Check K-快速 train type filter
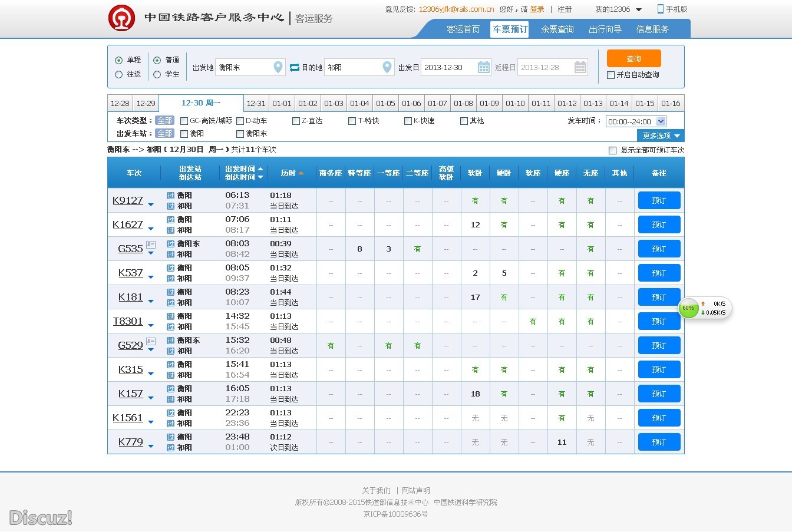This screenshot has width=792, height=532. click(408, 121)
